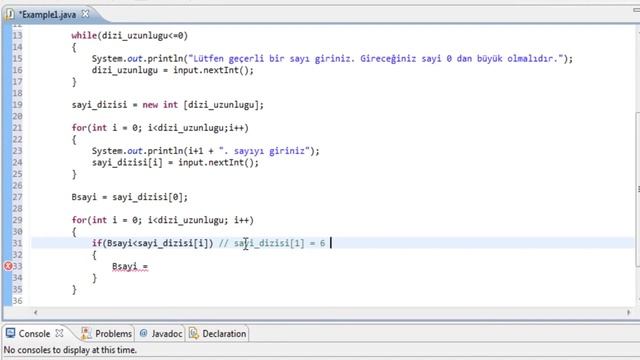Close the Example1.java editor tab
The width and height of the screenshot is (640, 360).
pos(85,14)
